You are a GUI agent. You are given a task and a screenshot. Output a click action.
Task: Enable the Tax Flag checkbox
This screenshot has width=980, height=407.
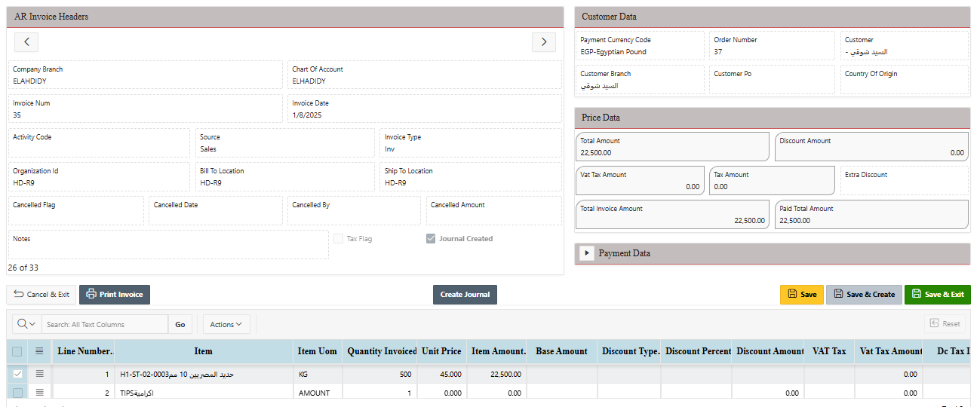click(x=339, y=239)
